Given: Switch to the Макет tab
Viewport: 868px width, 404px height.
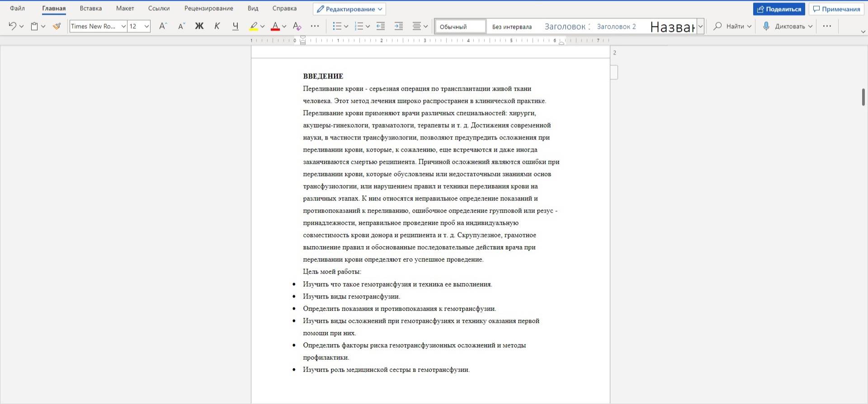Looking at the screenshot, I should [125, 8].
